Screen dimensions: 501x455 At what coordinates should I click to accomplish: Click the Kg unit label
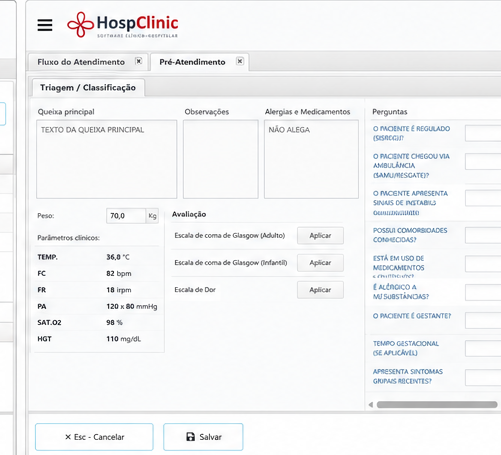pos(152,216)
